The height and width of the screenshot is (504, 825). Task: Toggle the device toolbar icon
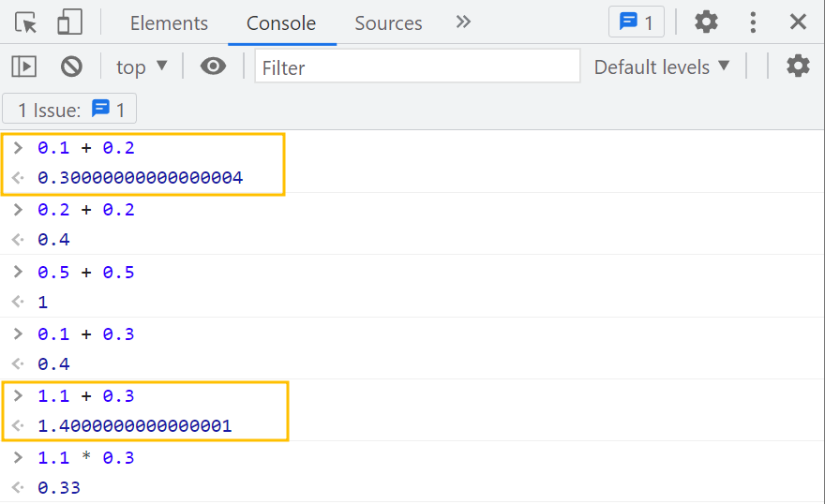tap(69, 22)
